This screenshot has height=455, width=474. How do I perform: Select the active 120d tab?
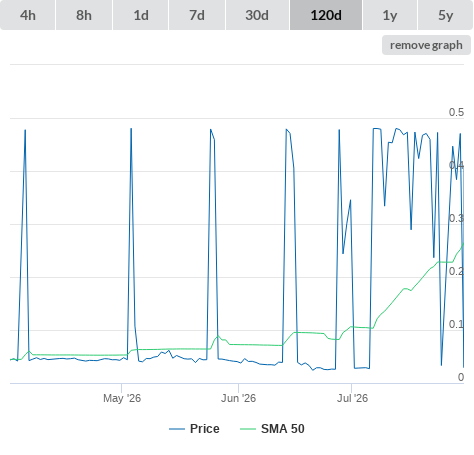pos(326,15)
